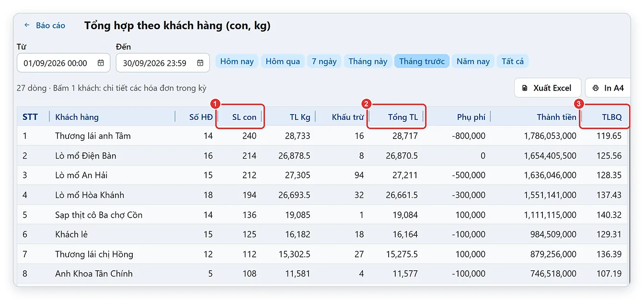Screen dimensions: 644x300
Task: Click the amount 879,256,000
Action: click(553, 254)
